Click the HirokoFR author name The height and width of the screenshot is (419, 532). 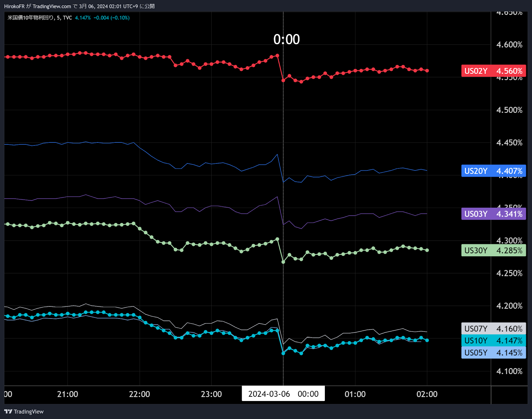click(14, 6)
